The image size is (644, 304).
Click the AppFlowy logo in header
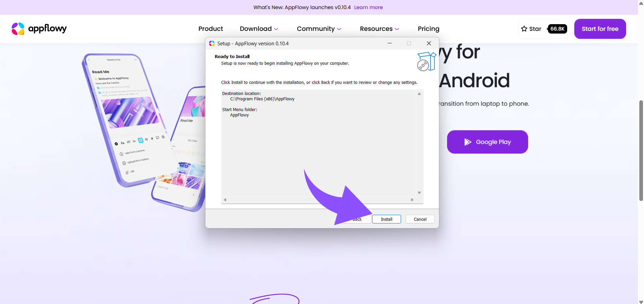pyautogui.click(x=39, y=29)
